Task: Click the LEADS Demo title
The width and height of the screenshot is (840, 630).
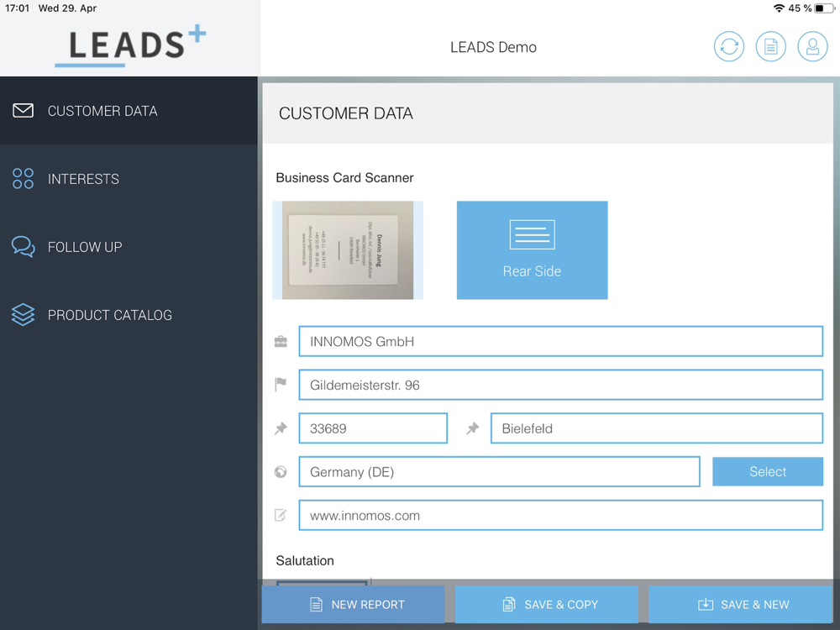Action: tap(493, 47)
